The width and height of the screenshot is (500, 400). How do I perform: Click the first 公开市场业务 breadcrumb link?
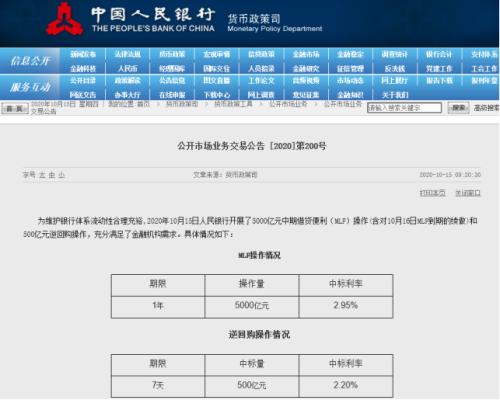pyautogui.click(x=288, y=104)
